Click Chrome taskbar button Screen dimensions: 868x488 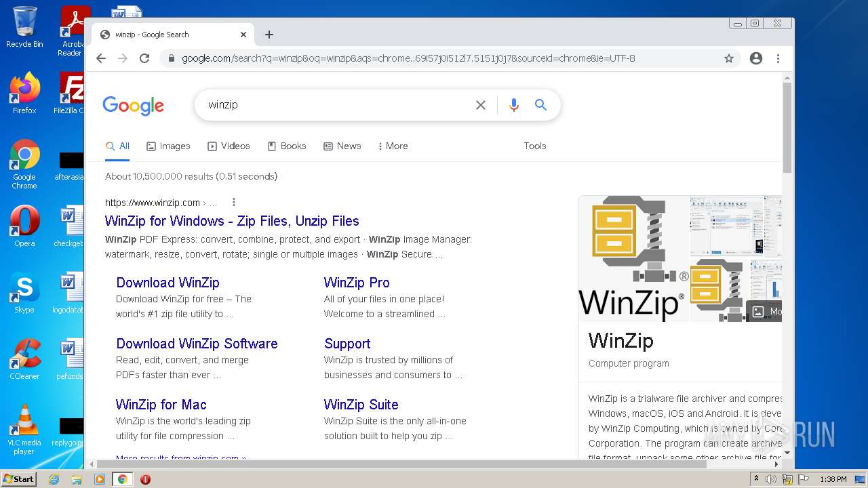pos(123,479)
